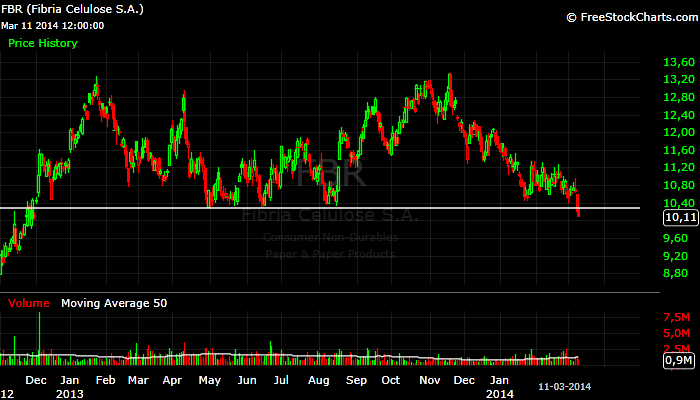This screenshot has width=700, height=400.
Task: Click the 10,11 current price tag
Action: (x=680, y=217)
